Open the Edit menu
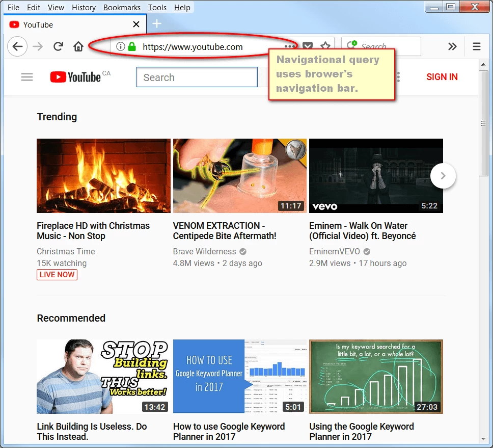This screenshot has width=493, height=448. click(33, 7)
